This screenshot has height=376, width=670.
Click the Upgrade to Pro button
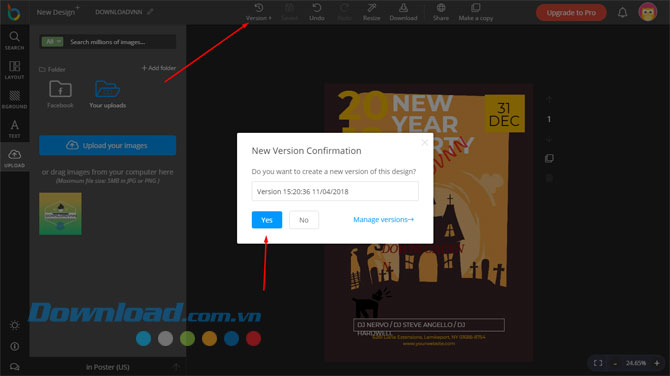[571, 12]
